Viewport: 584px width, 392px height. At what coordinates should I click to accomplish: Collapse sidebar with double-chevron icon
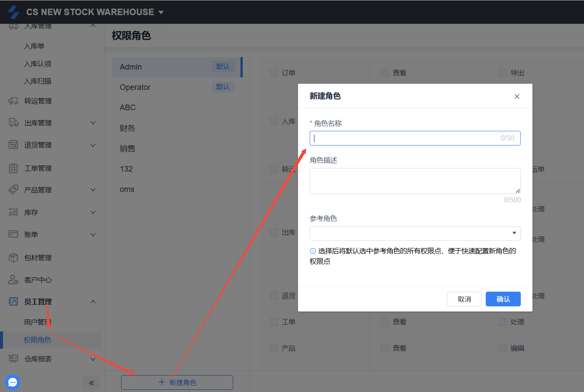click(91, 382)
